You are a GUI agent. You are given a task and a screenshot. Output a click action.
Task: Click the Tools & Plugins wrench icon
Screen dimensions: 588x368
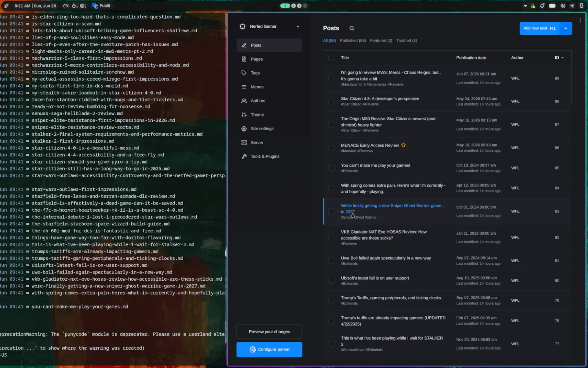244,156
